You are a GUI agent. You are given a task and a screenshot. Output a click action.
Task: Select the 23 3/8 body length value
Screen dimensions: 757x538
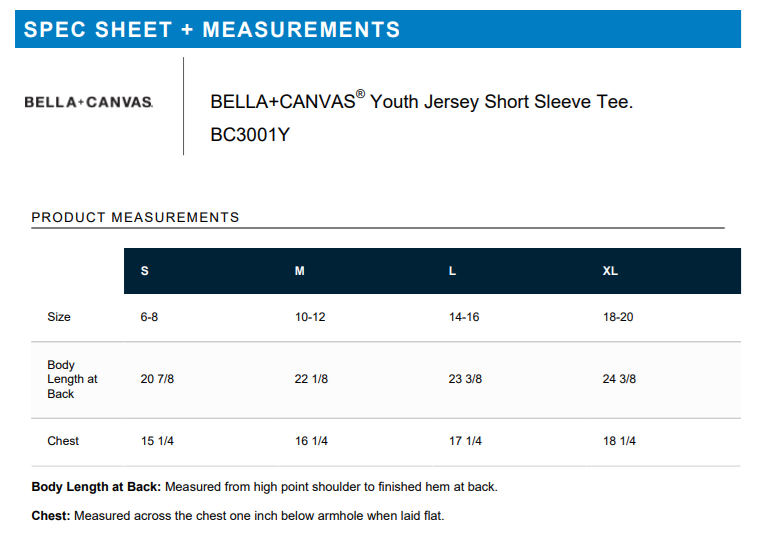465,379
